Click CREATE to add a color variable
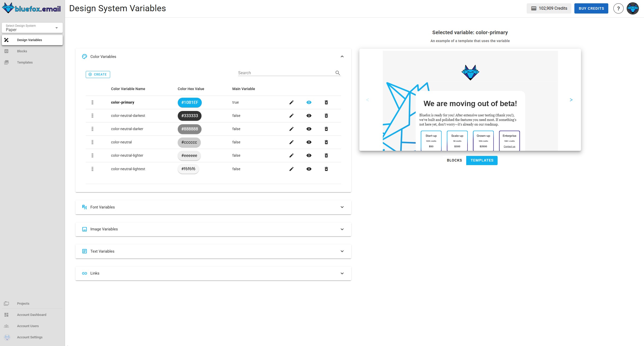 (x=98, y=74)
